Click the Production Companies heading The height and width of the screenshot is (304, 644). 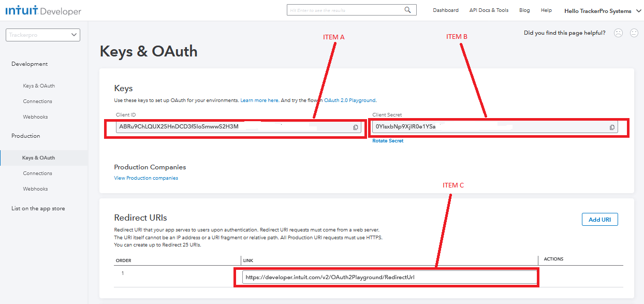[150, 167]
